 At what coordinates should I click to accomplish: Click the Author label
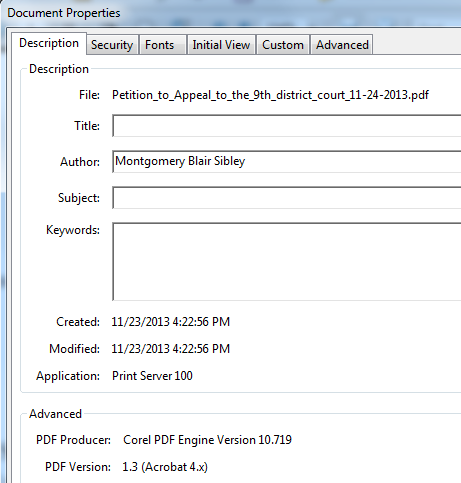pyautogui.click(x=80, y=162)
